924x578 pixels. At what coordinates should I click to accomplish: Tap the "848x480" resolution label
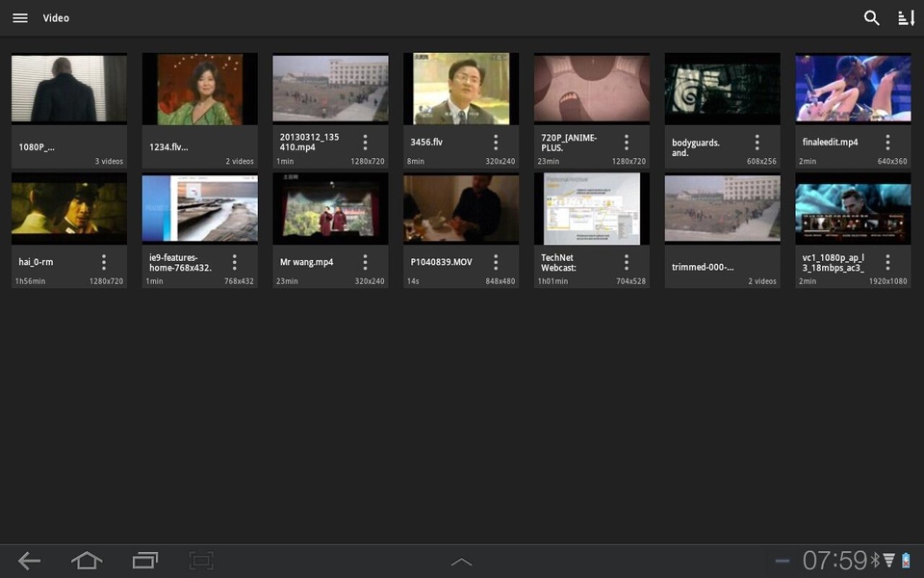pyautogui.click(x=500, y=281)
